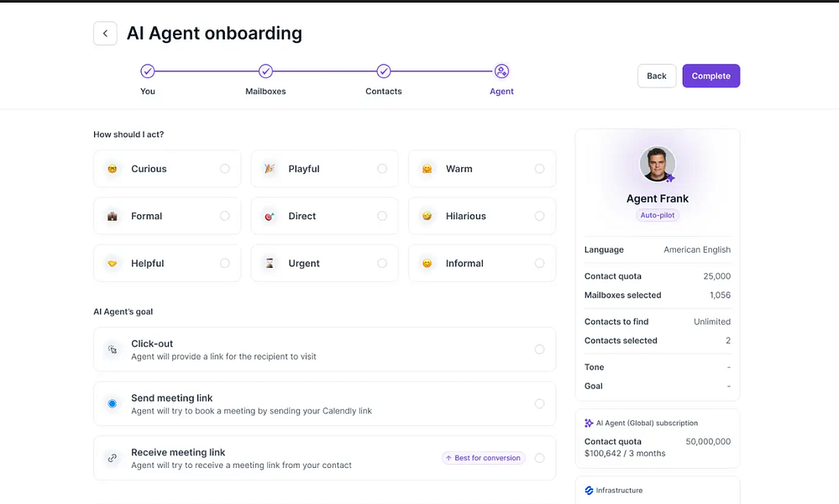The image size is (839, 504).
Task: Click Agent Frank's avatar photo
Action: click(658, 164)
